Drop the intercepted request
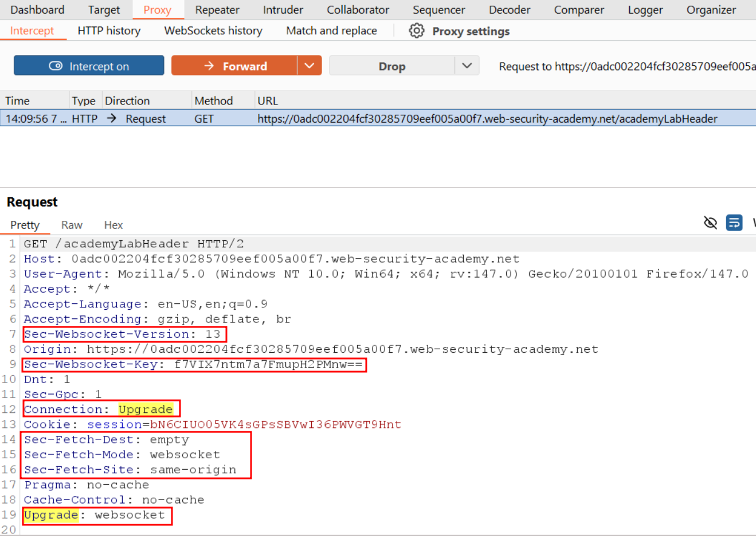This screenshot has width=756, height=538. point(391,66)
